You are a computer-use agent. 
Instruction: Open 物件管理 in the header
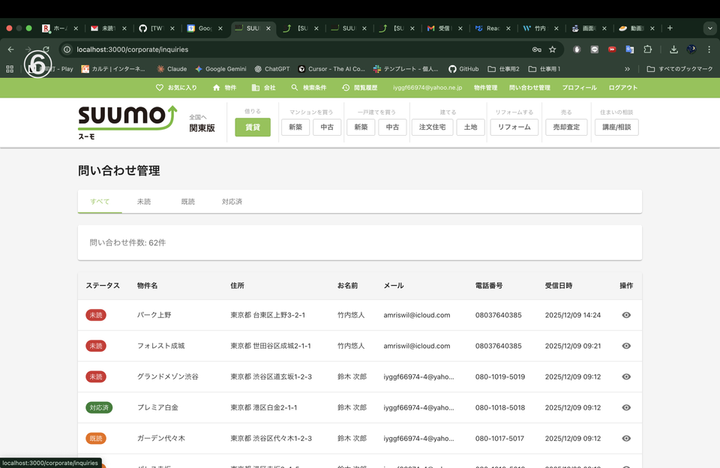[x=485, y=88]
